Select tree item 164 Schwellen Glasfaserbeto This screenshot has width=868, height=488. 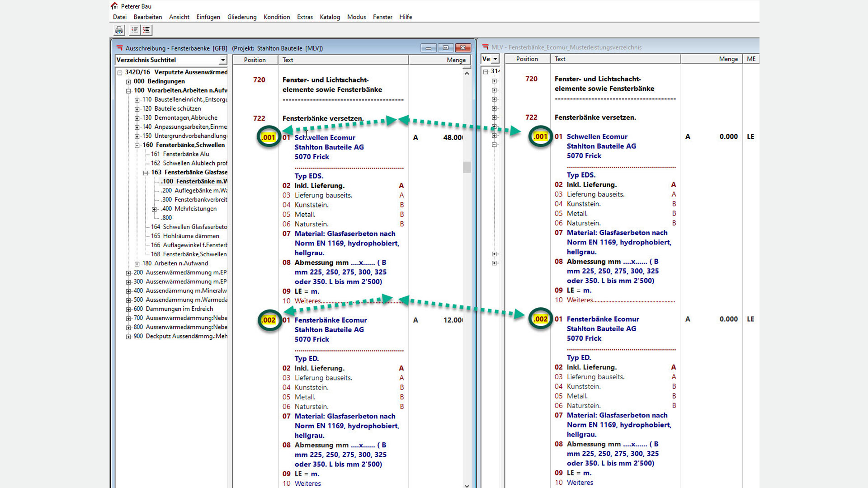pos(189,227)
